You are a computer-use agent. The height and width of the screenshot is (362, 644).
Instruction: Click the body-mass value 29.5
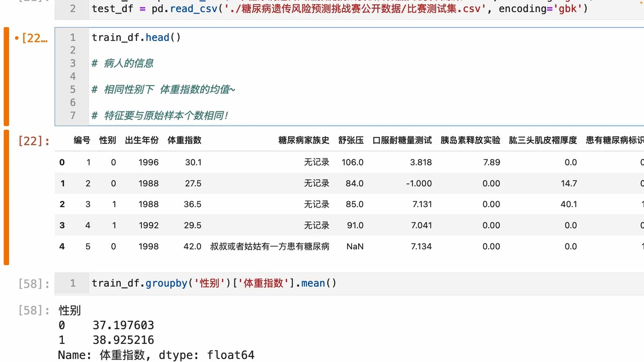point(193,225)
